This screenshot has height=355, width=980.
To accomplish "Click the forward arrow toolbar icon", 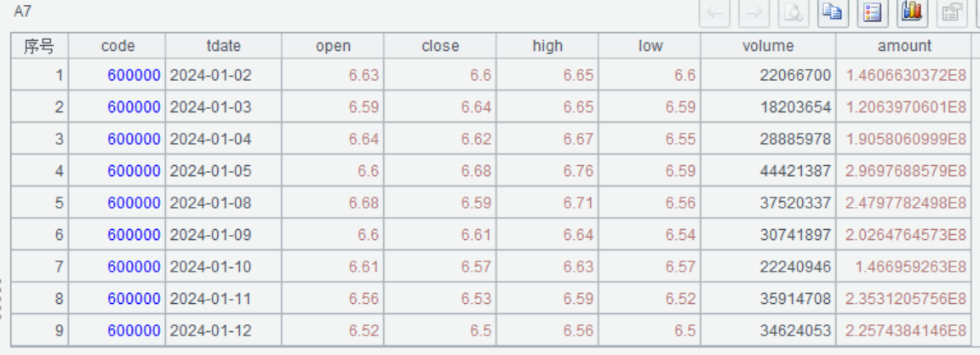I will tap(754, 13).
